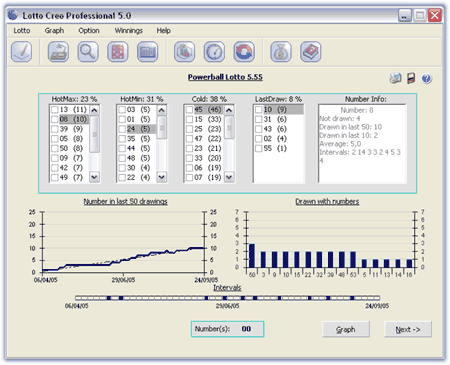Check number 55 in LastDraw list
The width and height of the screenshot is (450, 365).
(x=259, y=148)
